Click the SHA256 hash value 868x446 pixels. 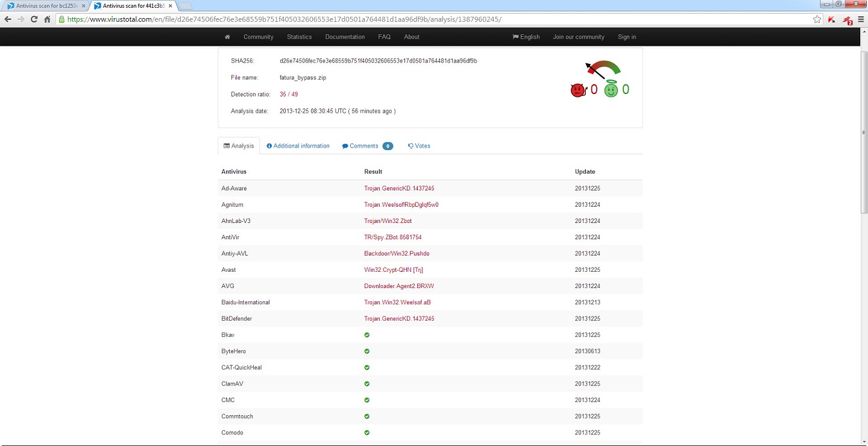point(379,61)
